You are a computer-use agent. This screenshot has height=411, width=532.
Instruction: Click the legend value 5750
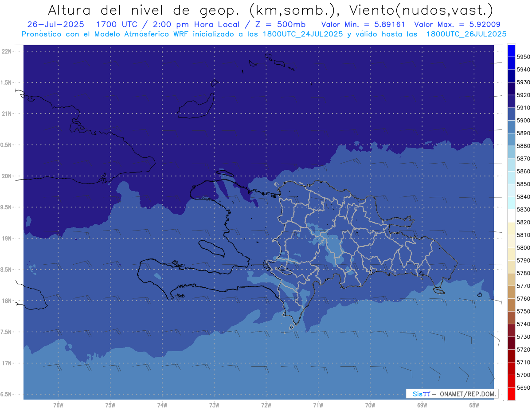pos(523,311)
